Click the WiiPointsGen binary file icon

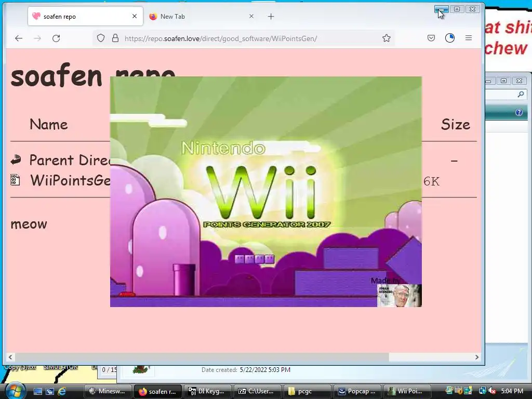[x=15, y=180]
